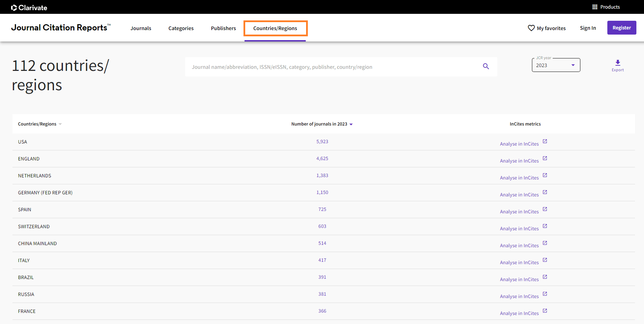Image resolution: width=644 pixels, height=324 pixels.
Task: Click Analyse in InCites for CHINA MAINLAND
Action: [519, 246]
